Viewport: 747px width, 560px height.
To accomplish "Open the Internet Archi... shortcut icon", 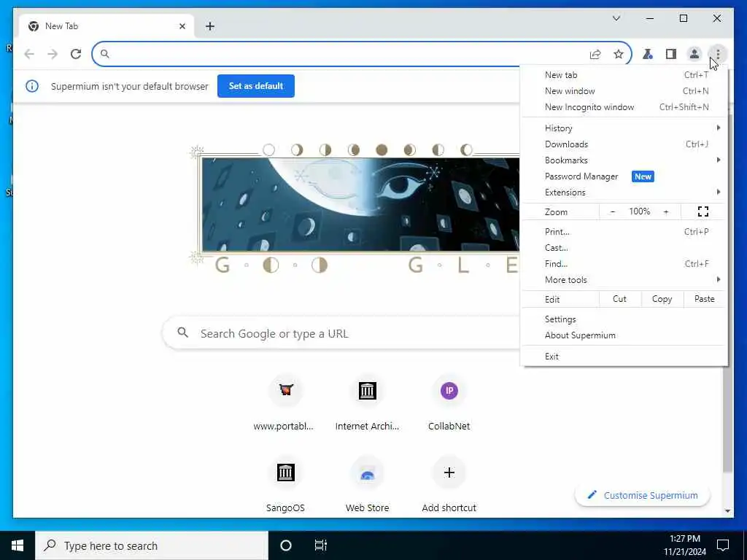I will click(x=368, y=391).
